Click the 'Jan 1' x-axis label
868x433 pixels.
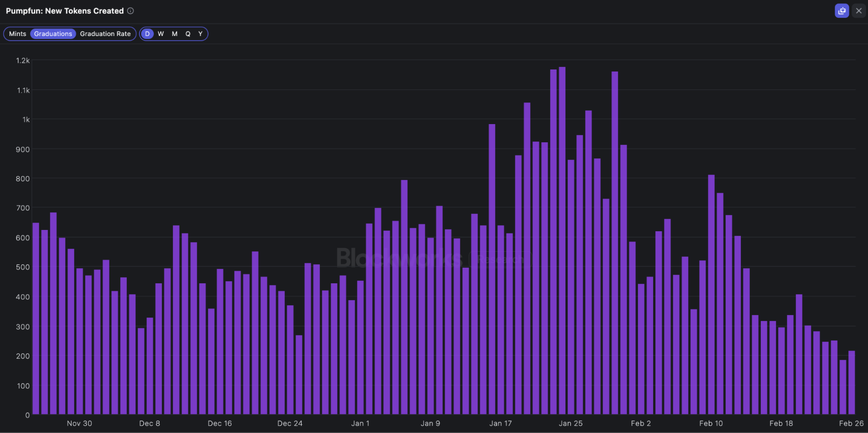(360, 423)
